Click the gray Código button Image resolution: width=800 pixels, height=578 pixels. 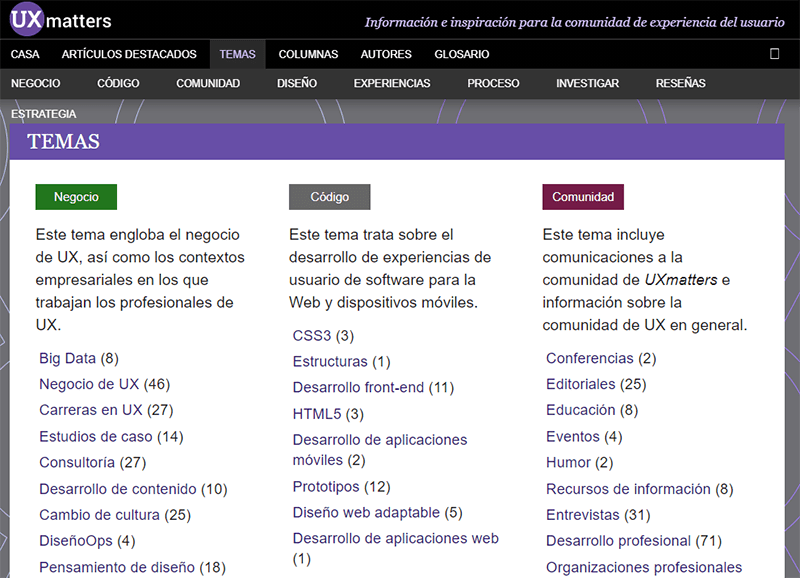click(x=329, y=197)
